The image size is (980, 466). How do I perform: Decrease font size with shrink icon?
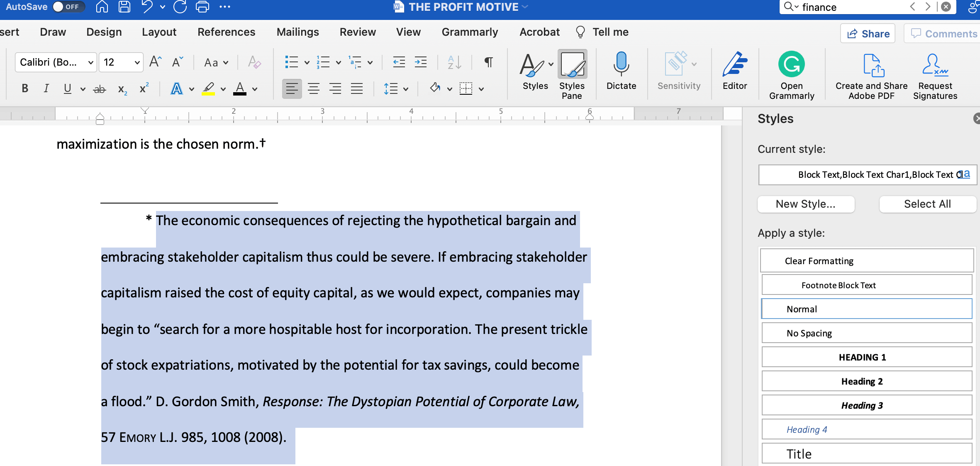pyautogui.click(x=178, y=62)
